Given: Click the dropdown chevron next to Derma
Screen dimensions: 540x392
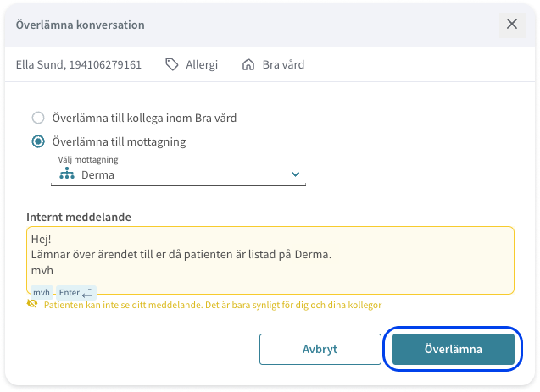Looking at the screenshot, I should [295, 174].
